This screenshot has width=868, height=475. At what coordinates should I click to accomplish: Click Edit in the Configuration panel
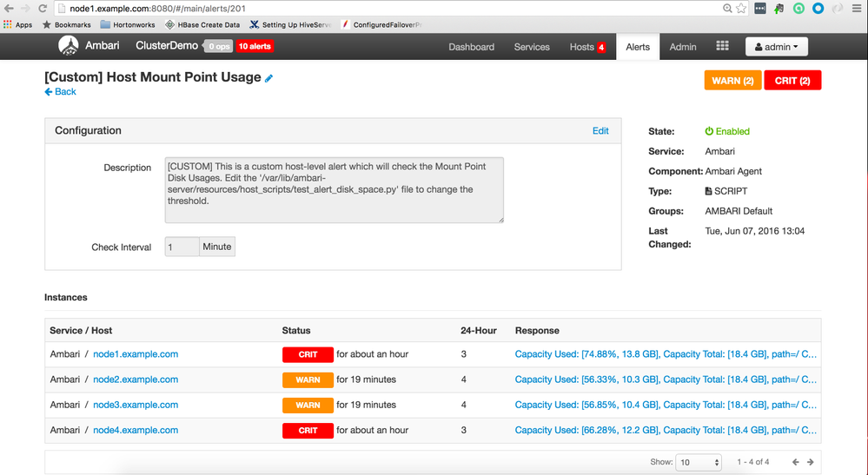point(600,131)
